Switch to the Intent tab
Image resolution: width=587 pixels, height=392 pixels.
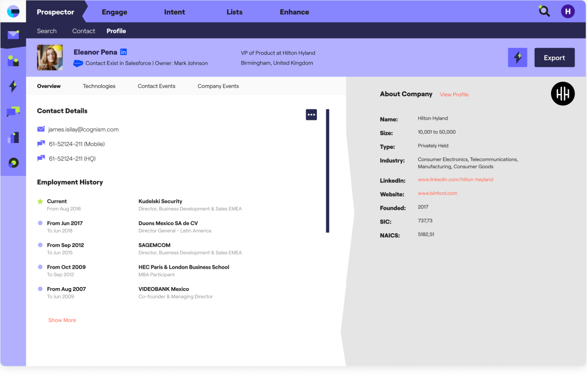coord(174,12)
